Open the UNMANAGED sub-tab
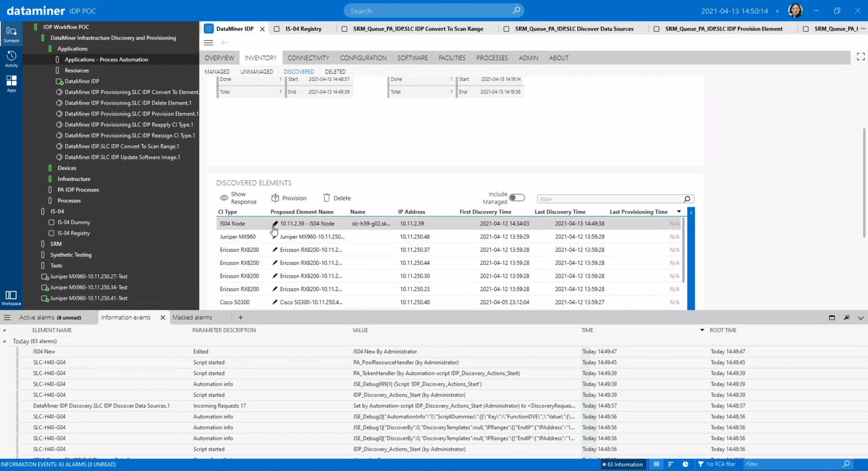The height and width of the screenshot is (471, 868). (256, 72)
